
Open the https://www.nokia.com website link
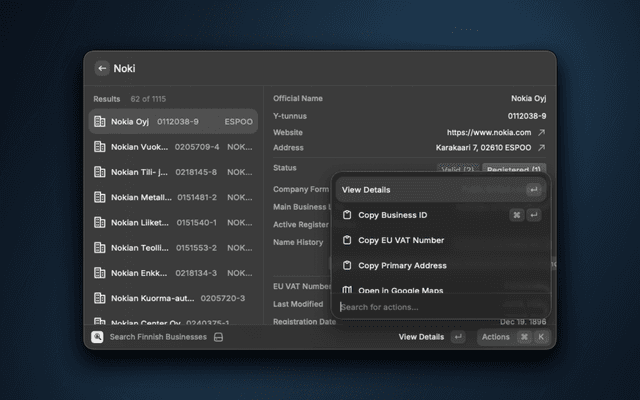[489, 132]
